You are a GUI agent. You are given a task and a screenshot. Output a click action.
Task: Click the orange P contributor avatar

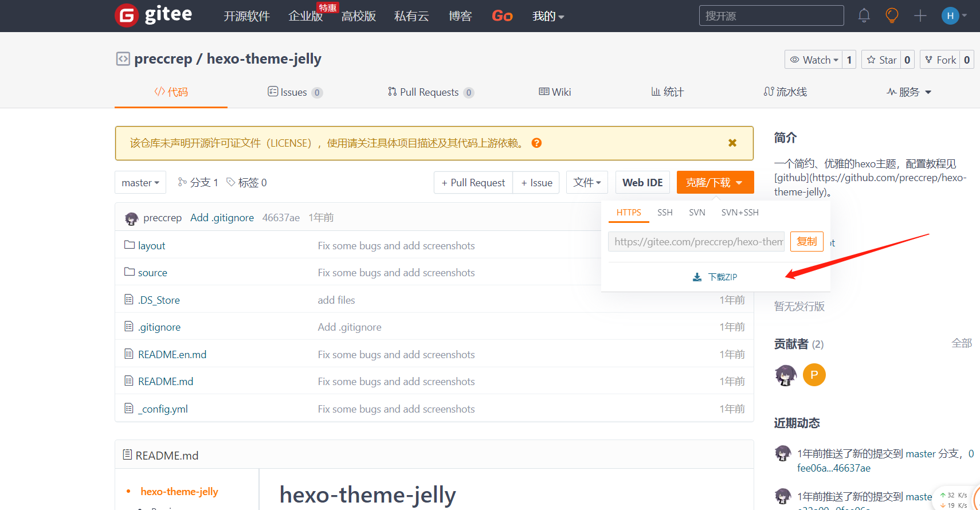[x=814, y=375]
